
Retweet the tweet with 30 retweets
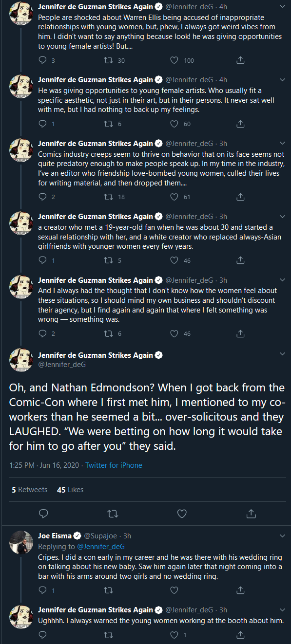(110, 60)
